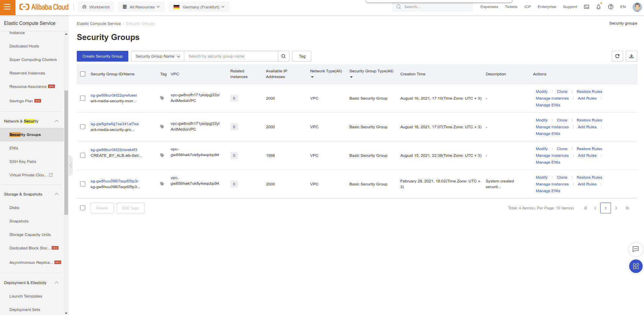This screenshot has height=315, width=644.
Task: Switch language via EN
Action: [x=623, y=7]
